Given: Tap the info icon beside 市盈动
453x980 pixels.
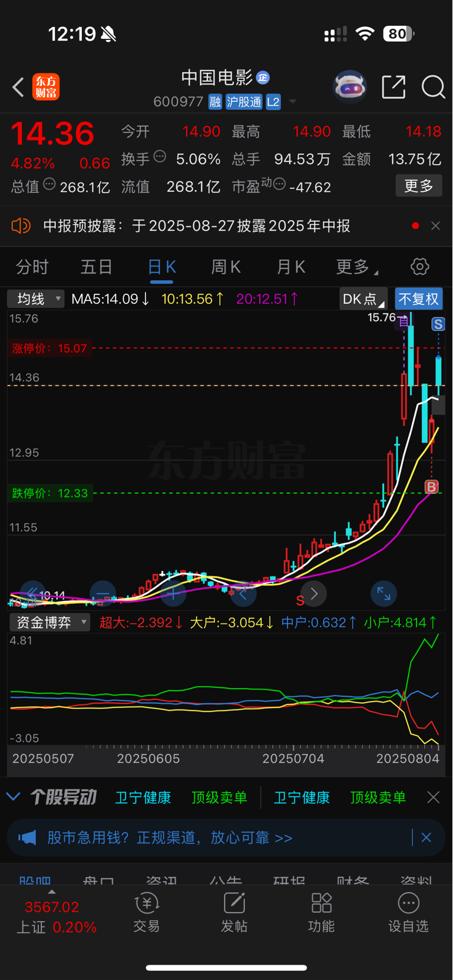Looking at the screenshot, I should coord(279,184).
